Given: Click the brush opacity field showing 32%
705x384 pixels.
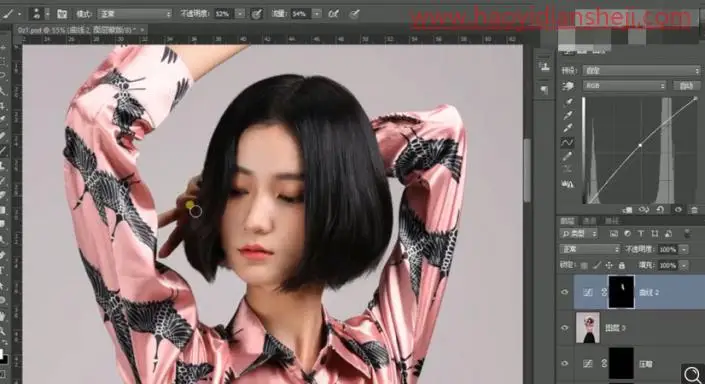Looking at the screenshot, I should tap(223, 14).
